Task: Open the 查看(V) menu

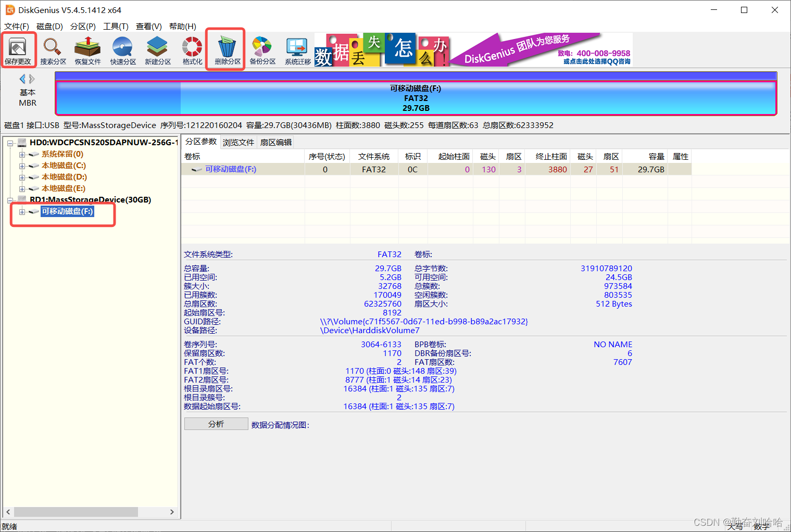Action: point(148,27)
